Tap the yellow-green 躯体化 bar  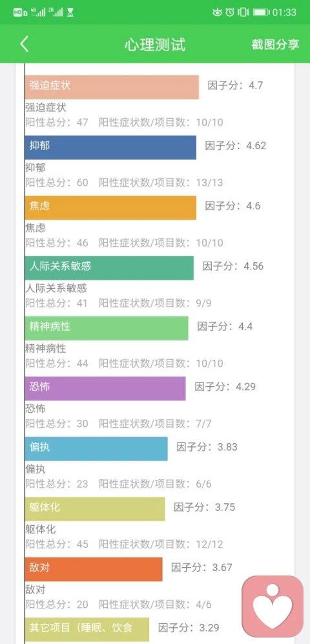tap(95, 509)
